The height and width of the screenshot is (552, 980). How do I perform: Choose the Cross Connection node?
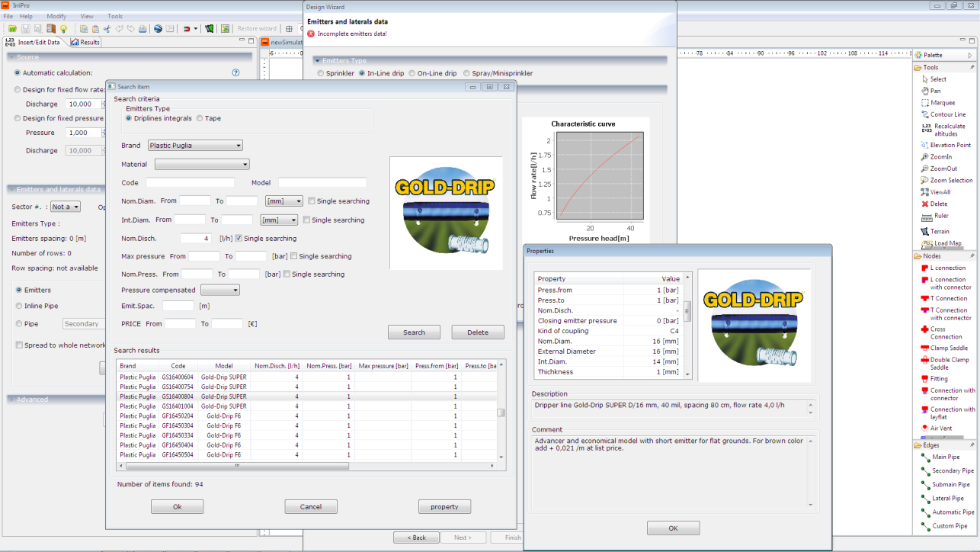(945, 333)
